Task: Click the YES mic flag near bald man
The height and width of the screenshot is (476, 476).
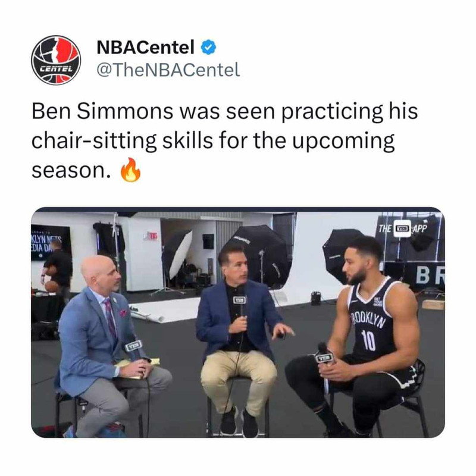Action: click(133, 346)
